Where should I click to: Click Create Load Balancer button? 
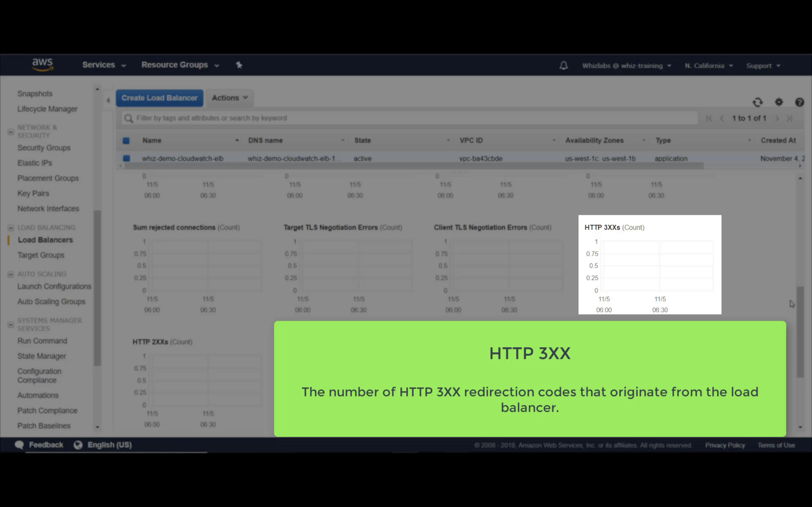(x=159, y=98)
